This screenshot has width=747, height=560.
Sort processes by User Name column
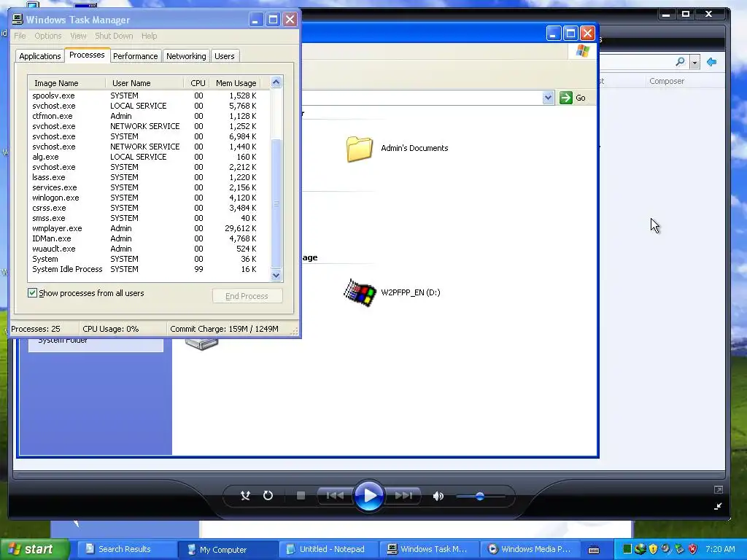pos(144,83)
